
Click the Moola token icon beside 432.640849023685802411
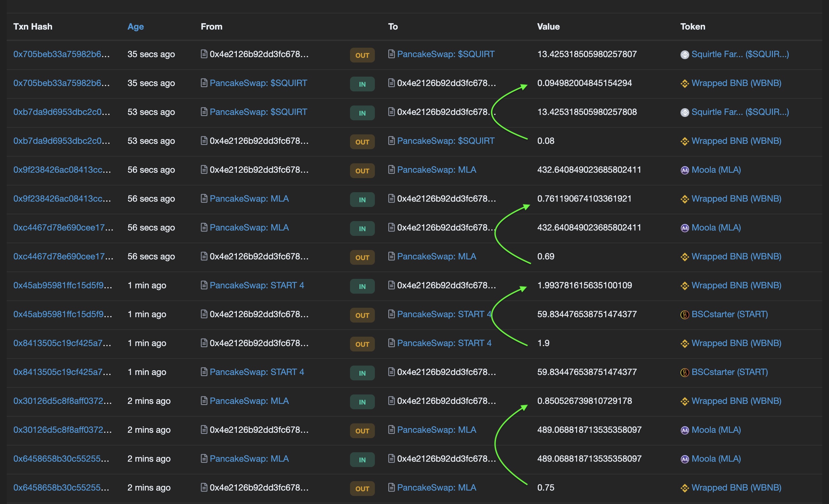point(684,170)
